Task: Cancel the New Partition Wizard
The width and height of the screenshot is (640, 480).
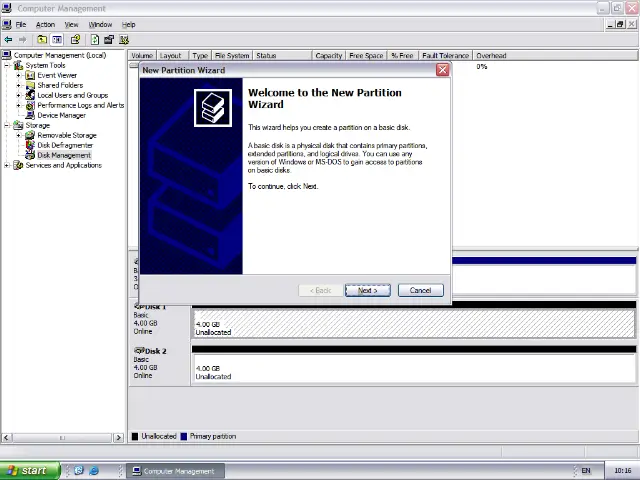Action: [420, 290]
